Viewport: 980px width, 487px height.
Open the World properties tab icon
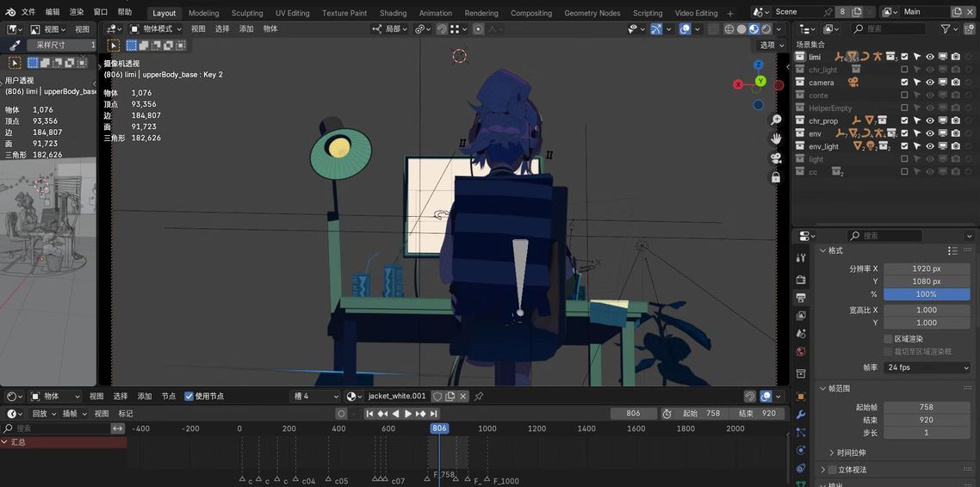tap(801, 352)
